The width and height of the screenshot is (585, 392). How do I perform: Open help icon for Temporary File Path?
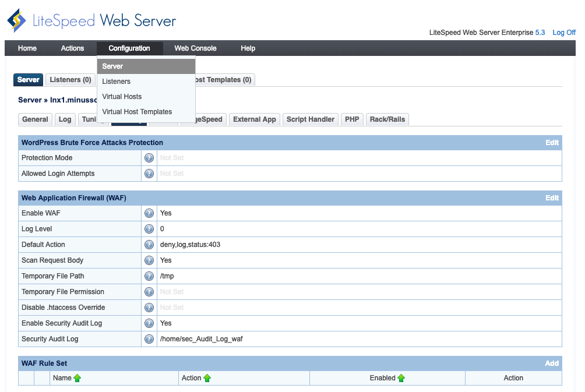[149, 276]
